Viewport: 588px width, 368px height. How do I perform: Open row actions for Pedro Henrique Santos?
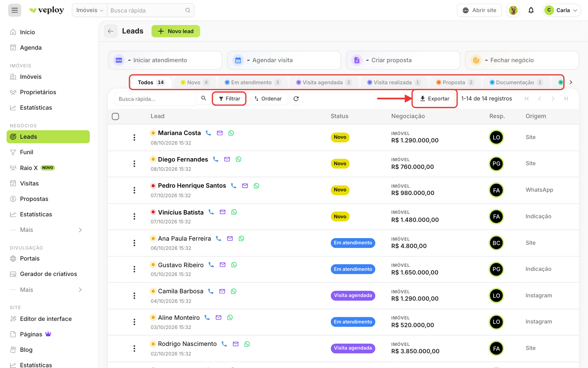pos(135,190)
